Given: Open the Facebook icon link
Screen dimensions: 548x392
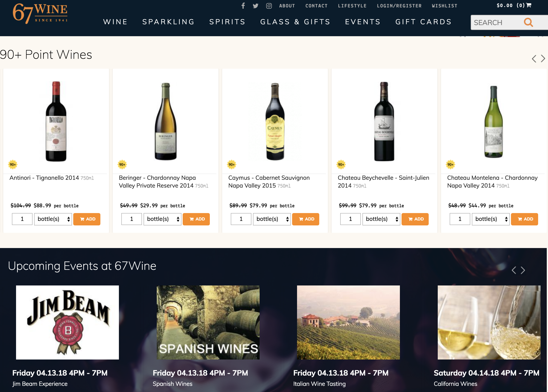Looking at the screenshot, I should (243, 6).
